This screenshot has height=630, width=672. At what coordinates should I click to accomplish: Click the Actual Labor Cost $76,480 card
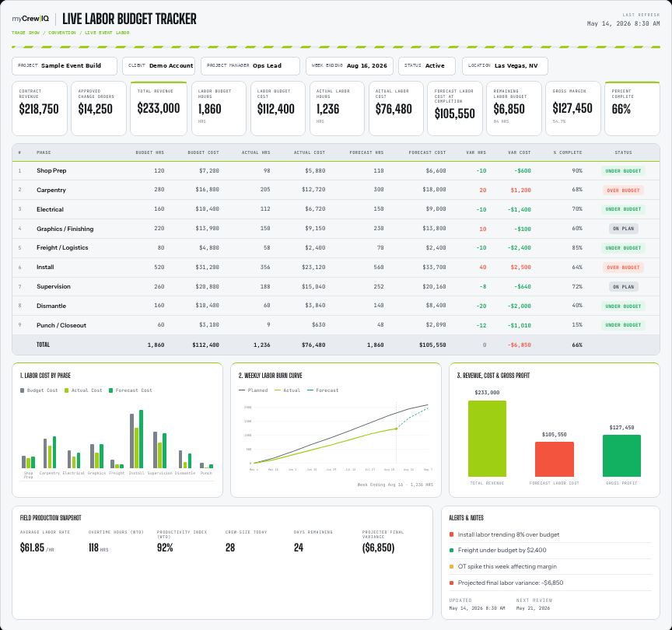coord(396,108)
